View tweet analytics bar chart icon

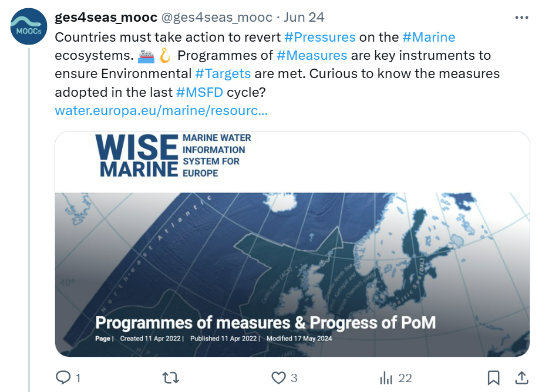386,377
